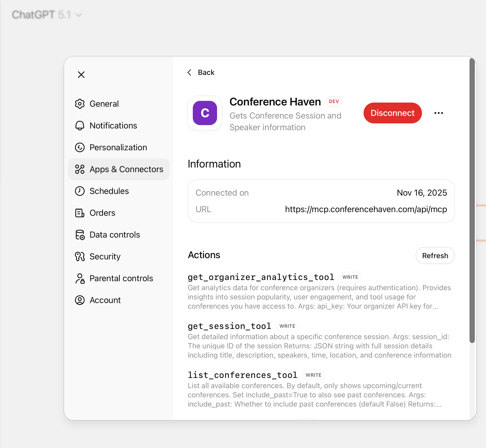Open the Schedules clock icon
This screenshot has width=486, height=448.
pyautogui.click(x=80, y=191)
